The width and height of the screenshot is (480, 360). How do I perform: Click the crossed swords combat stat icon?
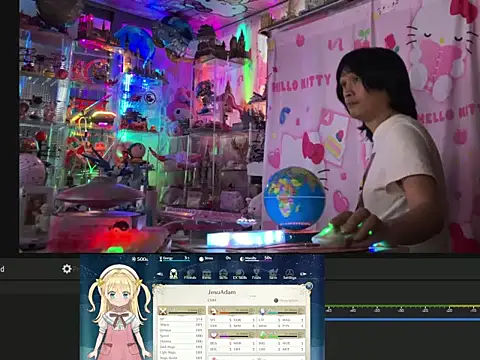pyautogui.click(x=163, y=311)
